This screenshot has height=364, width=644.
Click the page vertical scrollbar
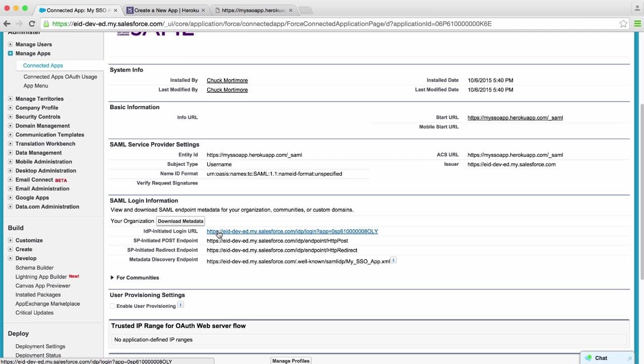[641, 191]
